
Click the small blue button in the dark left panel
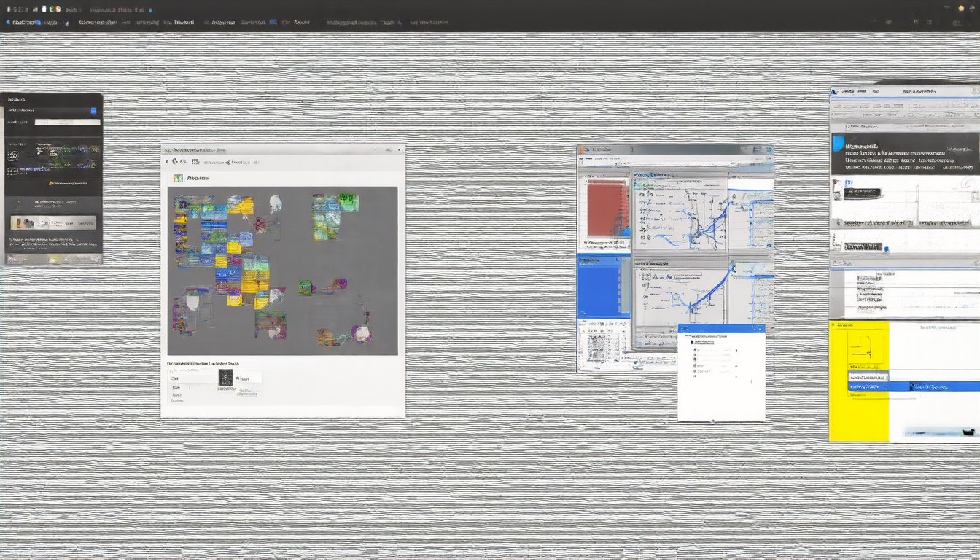[93, 111]
